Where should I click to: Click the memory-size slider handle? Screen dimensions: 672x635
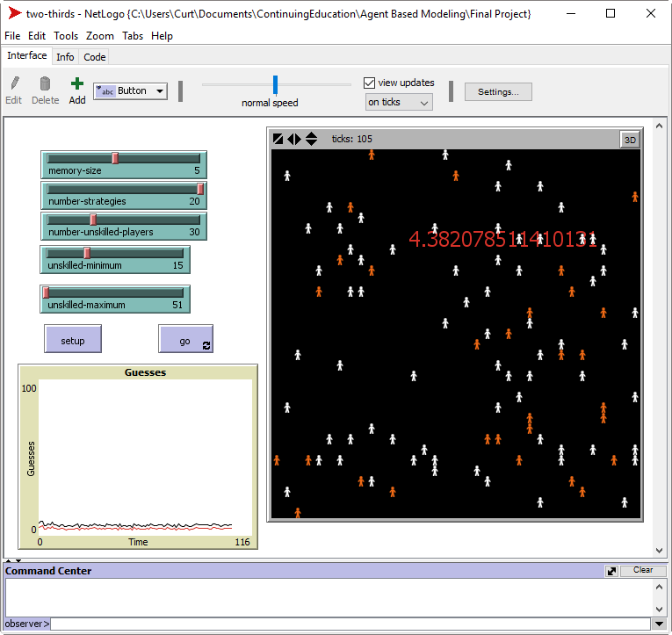pyautogui.click(x=115, y=158)
